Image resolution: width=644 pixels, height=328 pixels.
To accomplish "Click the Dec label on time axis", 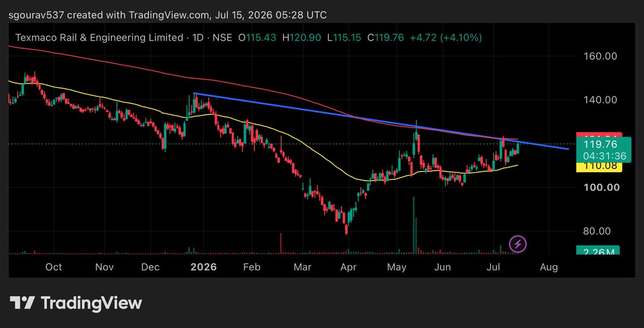I will (151, 267).
